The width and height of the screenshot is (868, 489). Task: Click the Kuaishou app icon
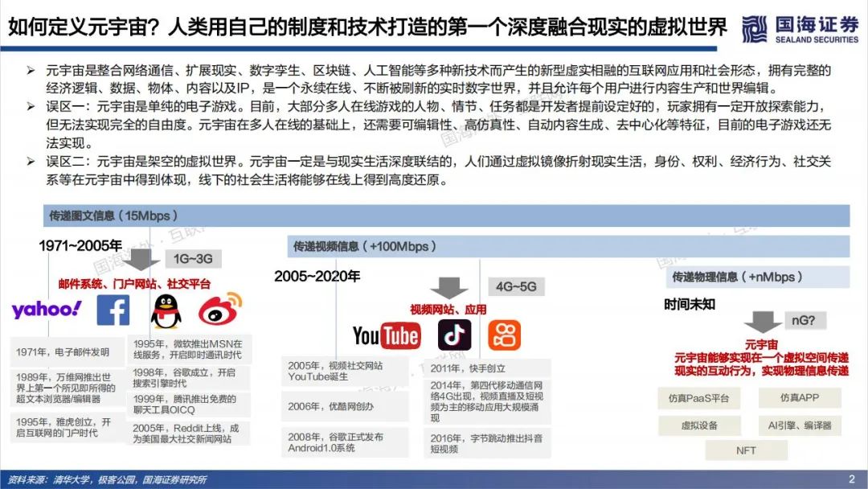point(505,333)
